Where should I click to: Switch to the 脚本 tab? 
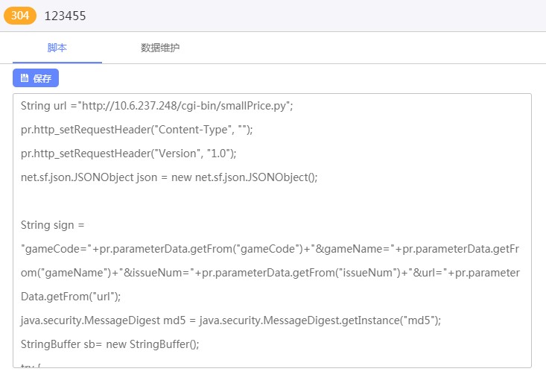57,48
